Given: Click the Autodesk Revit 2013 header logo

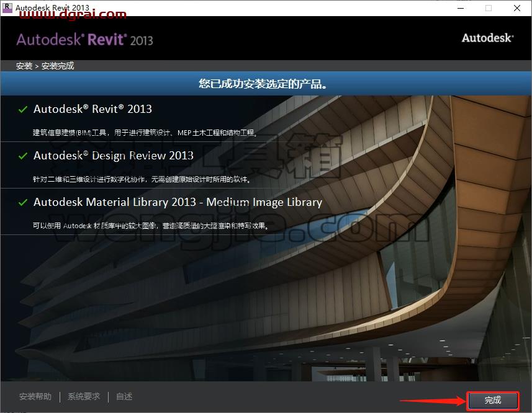Looking at the screenshot, I should (85, 40).
